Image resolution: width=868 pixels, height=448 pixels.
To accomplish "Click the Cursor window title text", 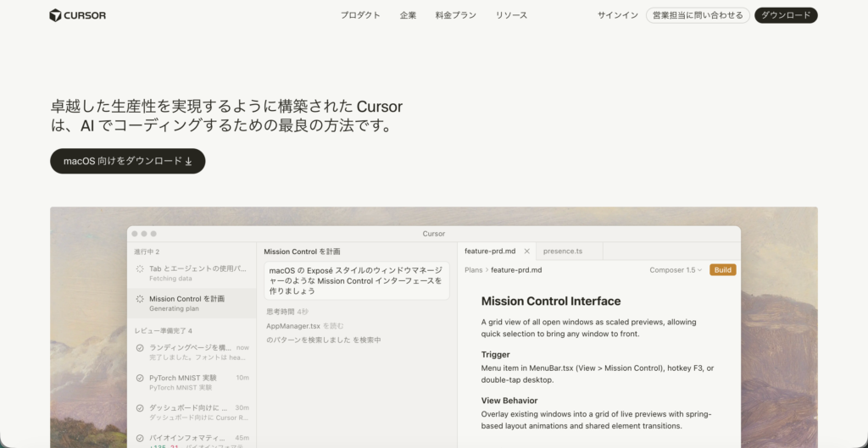I will point(434,234).
